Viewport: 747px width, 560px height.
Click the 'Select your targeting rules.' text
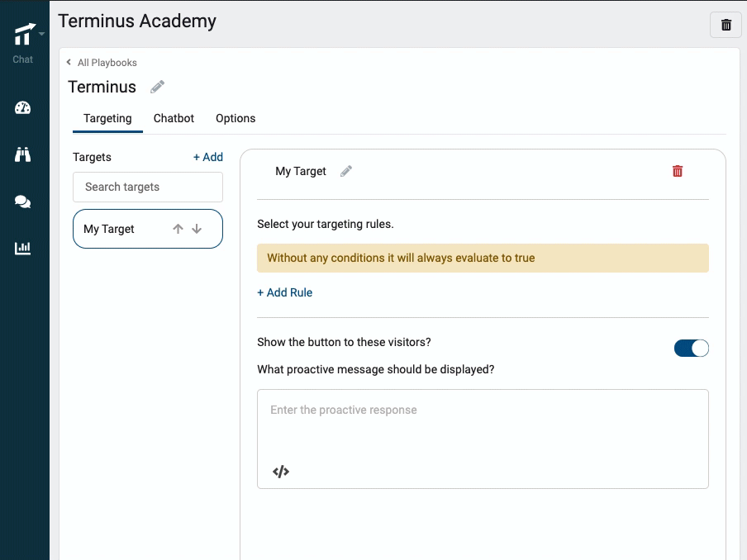click(x=326, y=225)
